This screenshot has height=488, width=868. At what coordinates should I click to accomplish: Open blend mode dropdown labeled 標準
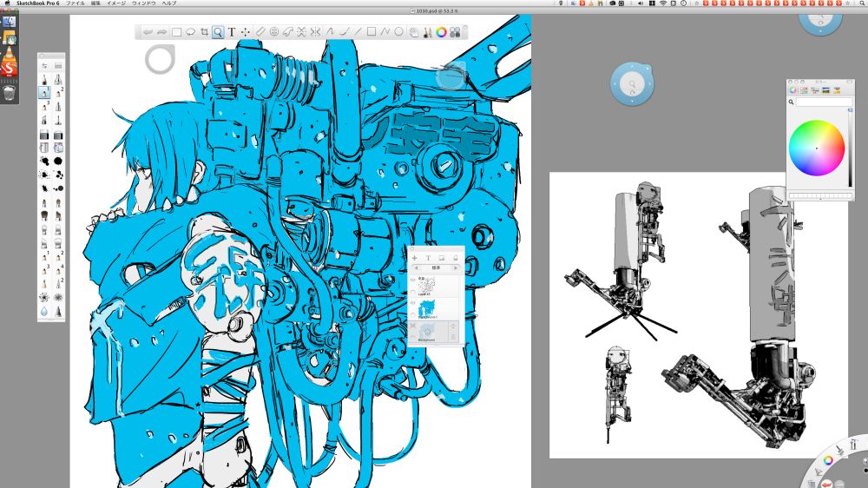pos(437,268)
